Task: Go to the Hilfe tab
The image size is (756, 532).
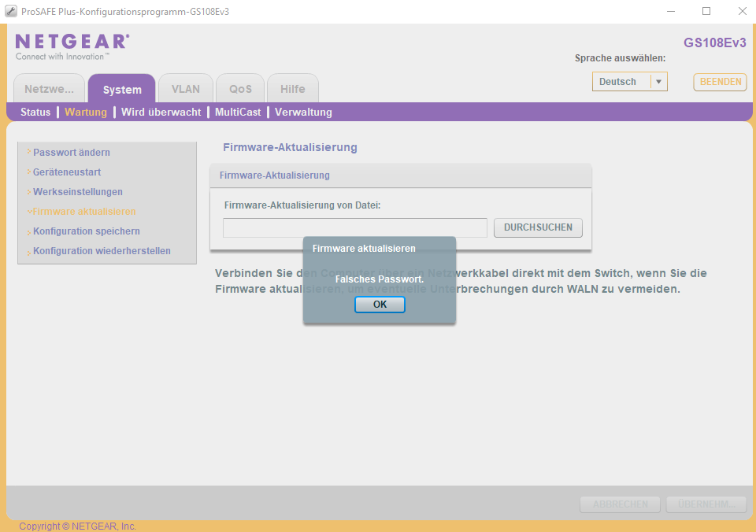Action: click(x=293, y=89)
